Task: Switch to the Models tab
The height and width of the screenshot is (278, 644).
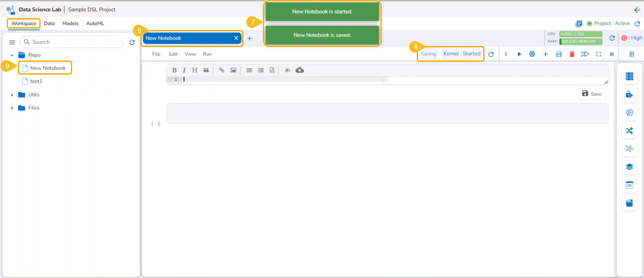Action: point(70,23)
